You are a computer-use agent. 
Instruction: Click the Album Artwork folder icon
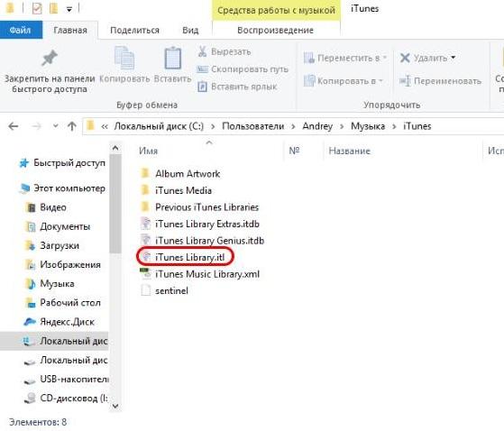(x=145, y=173)
